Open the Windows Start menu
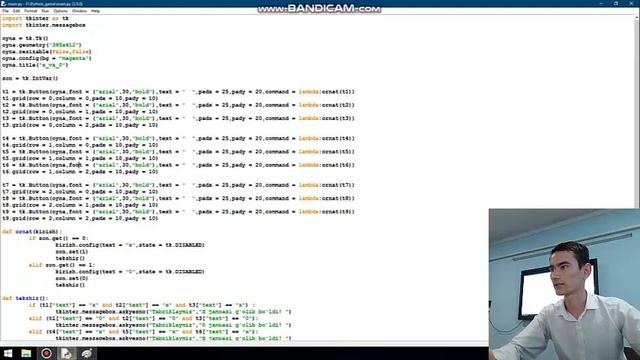The width and height of the screenshot is (640, 360). [x=8, y=353]
